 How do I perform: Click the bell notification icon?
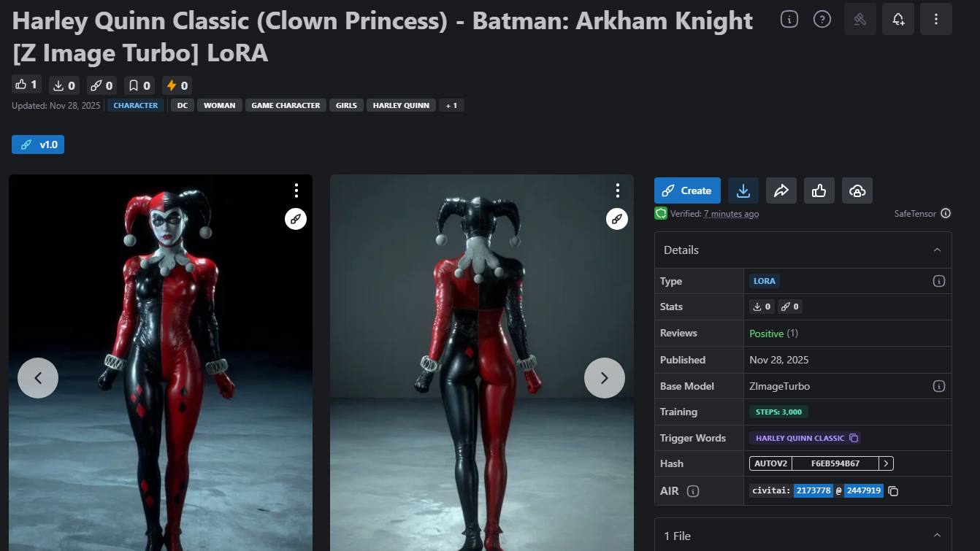click(898, 19)
